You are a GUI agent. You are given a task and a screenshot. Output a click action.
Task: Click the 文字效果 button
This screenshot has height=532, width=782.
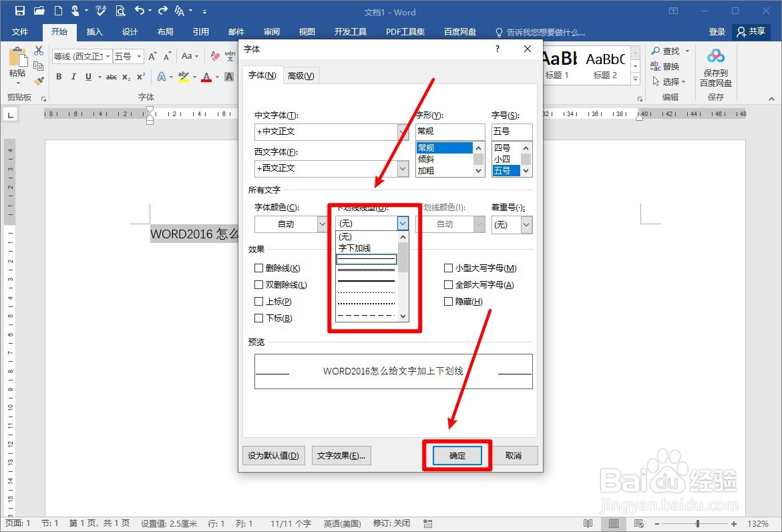(x=341, y=455)
